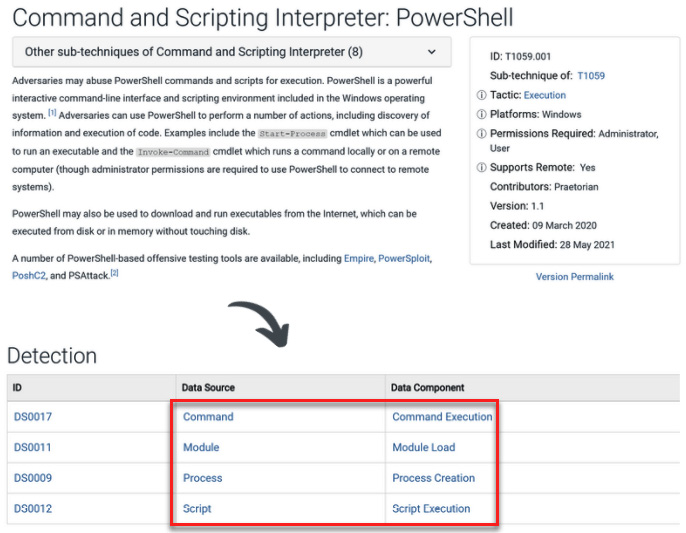Open the PoshC2 link
The height and width of the screenshot is (533, 686).
pyautogui.click(x=28, y=276)
